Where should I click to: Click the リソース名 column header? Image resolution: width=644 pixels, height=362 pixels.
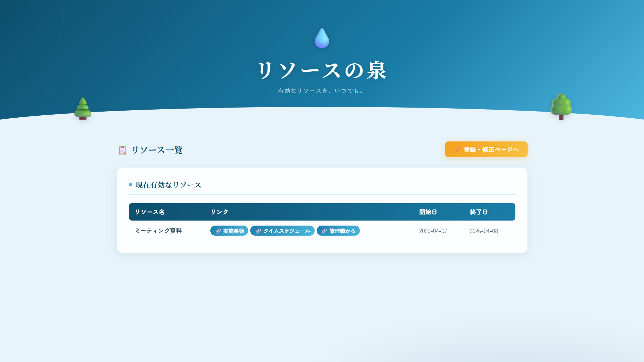pyautogui.click(x=150, y=212)
